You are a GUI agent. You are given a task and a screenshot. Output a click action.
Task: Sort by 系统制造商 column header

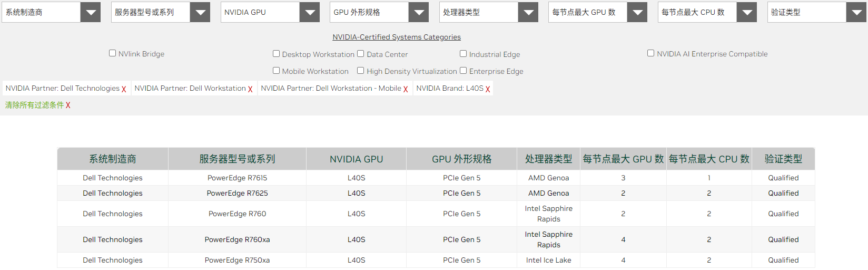point(113,159)
